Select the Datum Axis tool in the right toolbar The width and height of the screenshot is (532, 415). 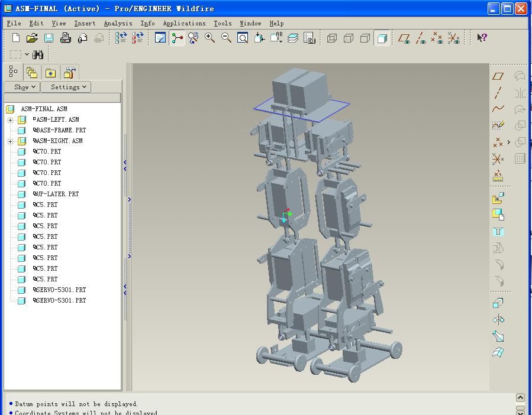[x=498, y=93]
